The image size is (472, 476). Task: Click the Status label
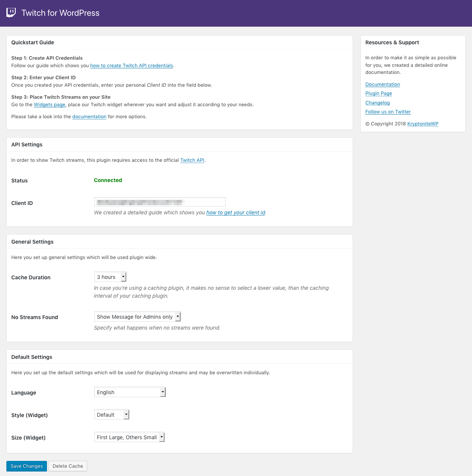coord(20,181)
